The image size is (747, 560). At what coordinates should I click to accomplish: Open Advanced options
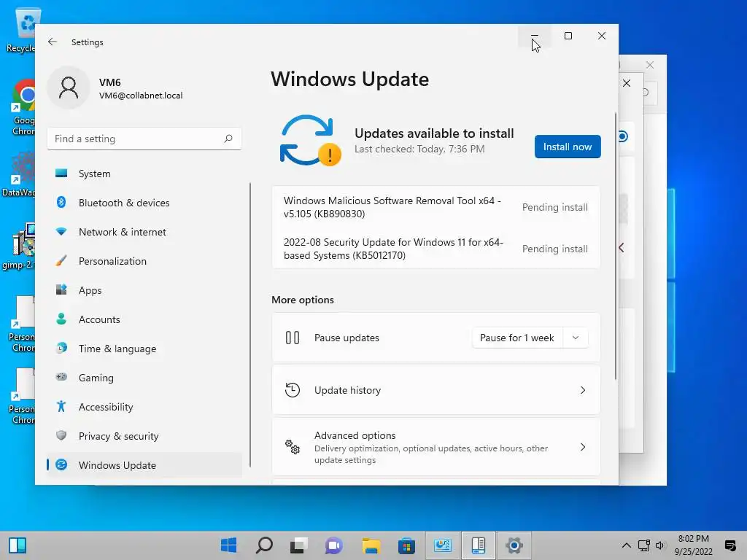pyautogui.click(x=436, y=447)
